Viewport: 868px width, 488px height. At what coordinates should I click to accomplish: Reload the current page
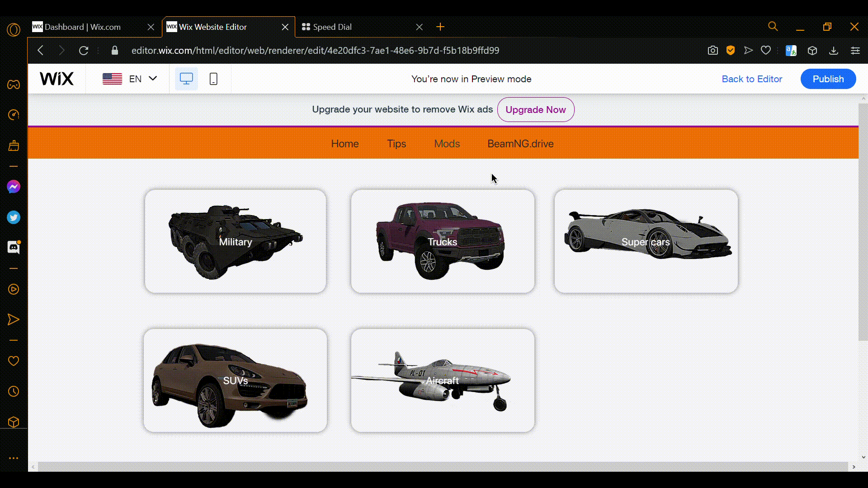pyautogui.click(x=84, y=51)
